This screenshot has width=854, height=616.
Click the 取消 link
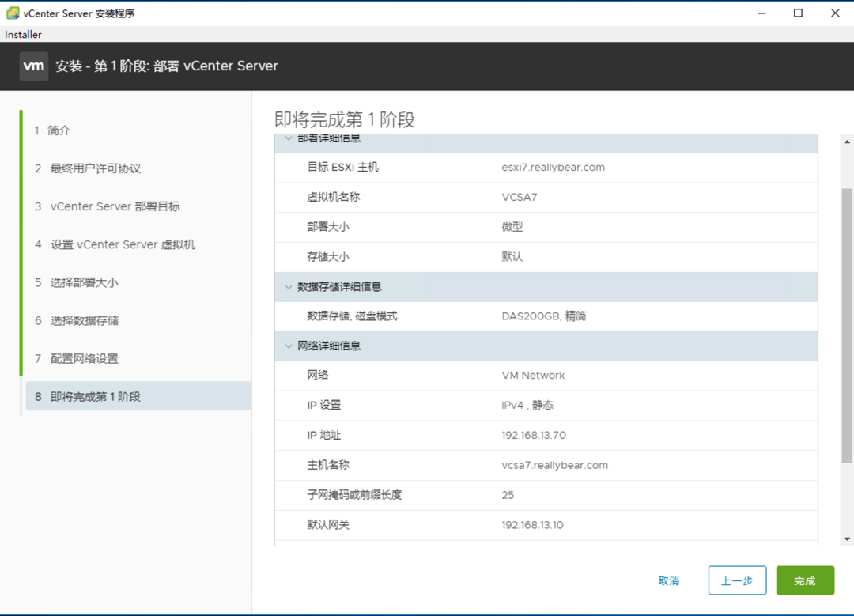point(669,581)
